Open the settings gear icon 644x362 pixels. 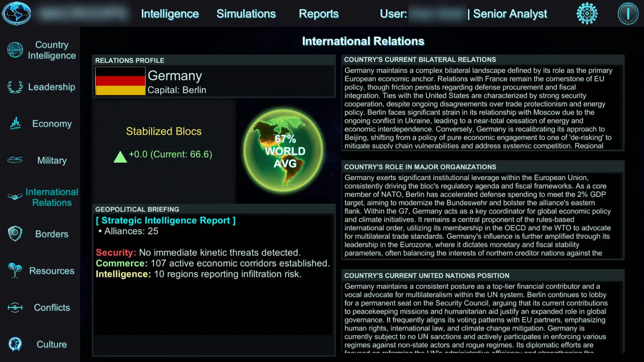(x=587, y=13)
